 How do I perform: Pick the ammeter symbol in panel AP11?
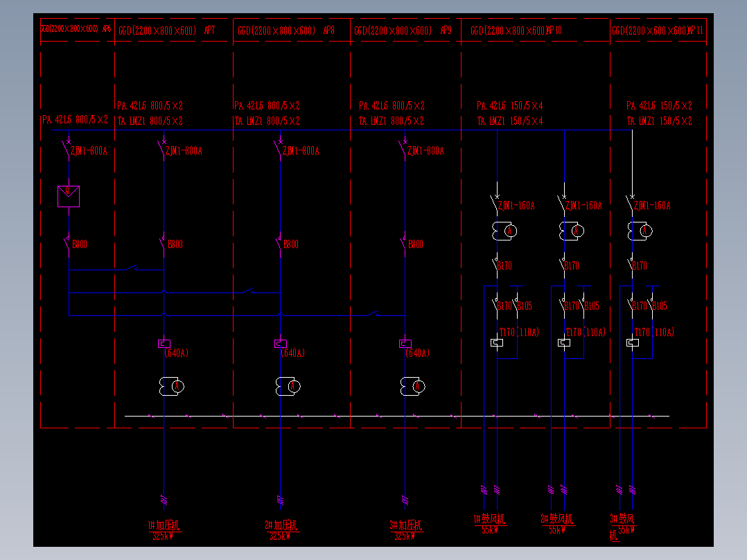click(640, 231)
